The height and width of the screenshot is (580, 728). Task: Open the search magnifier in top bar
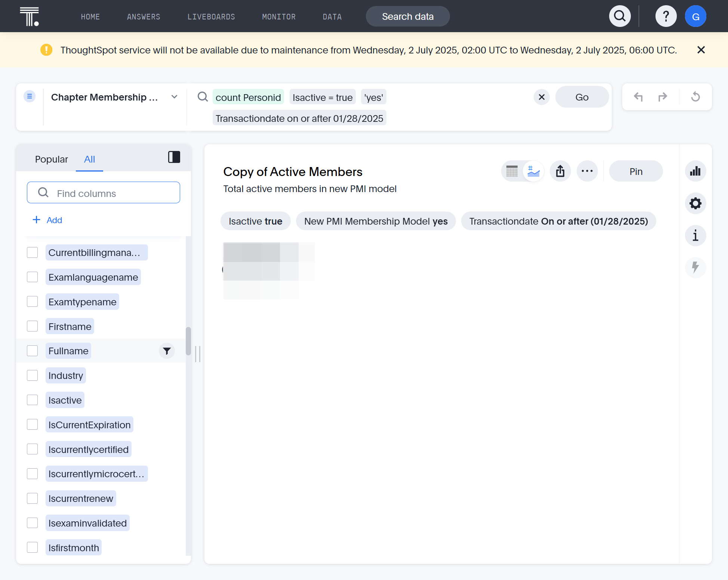click(x=620, y=16)
